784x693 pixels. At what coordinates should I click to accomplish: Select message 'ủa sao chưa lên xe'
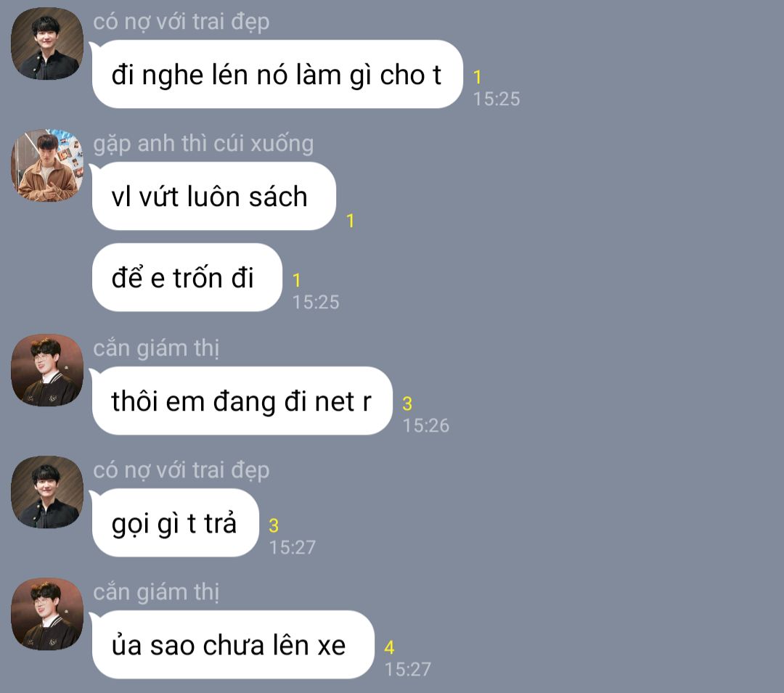232,644
